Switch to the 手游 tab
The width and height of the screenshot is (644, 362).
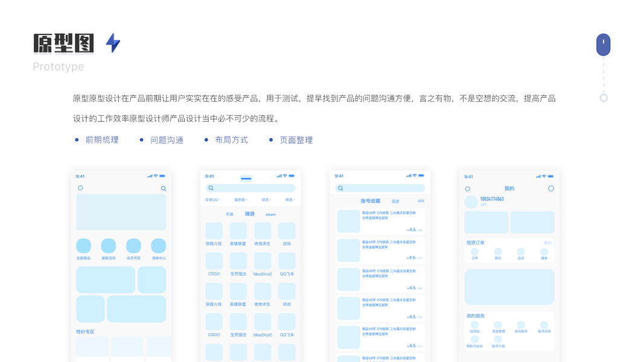[x=229, y=214]
